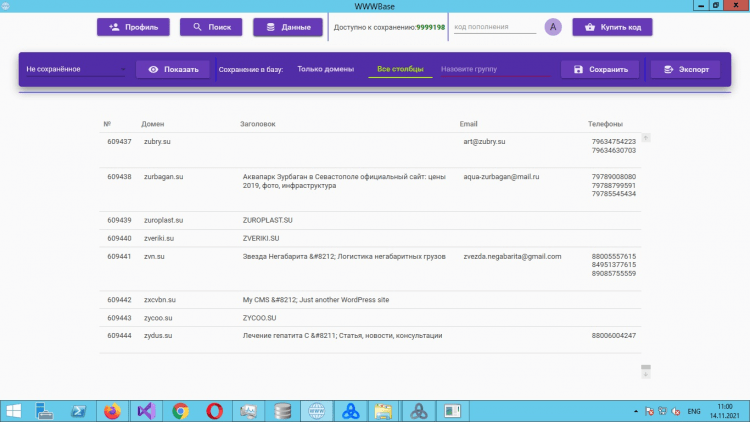Click the My CMS WordPress site title

click(x=316, y=300)
